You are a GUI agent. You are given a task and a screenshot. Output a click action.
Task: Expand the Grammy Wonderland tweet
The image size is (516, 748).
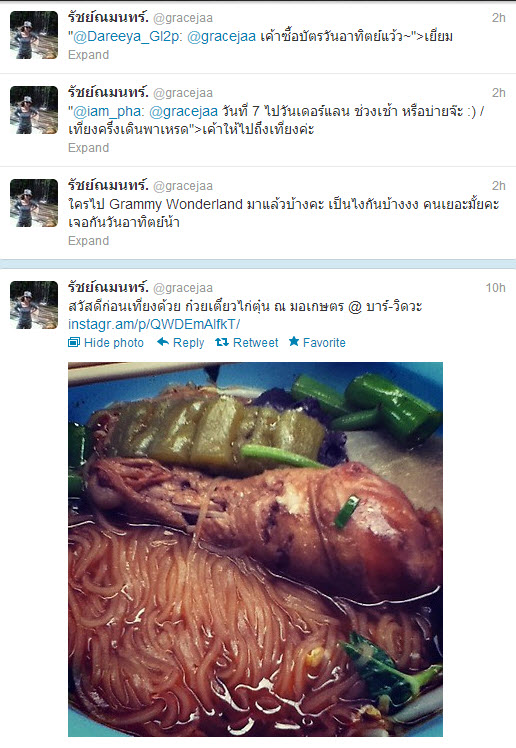pyautogui.click(x=88, y=241)
